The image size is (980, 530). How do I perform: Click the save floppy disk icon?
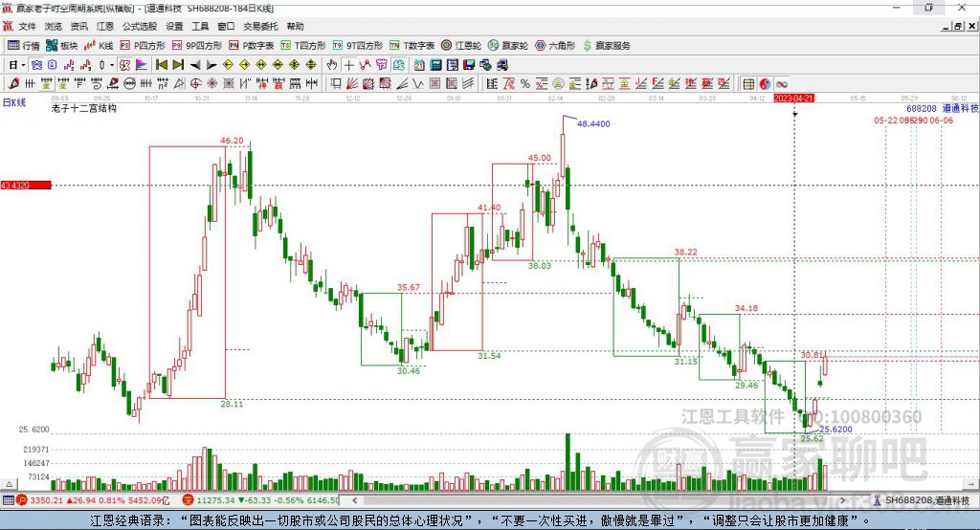469,65
